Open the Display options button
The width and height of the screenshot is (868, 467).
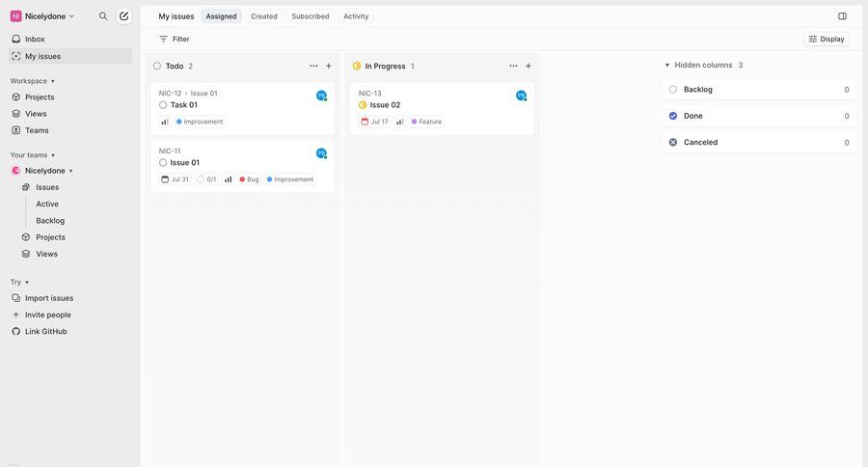pos(827,39)
